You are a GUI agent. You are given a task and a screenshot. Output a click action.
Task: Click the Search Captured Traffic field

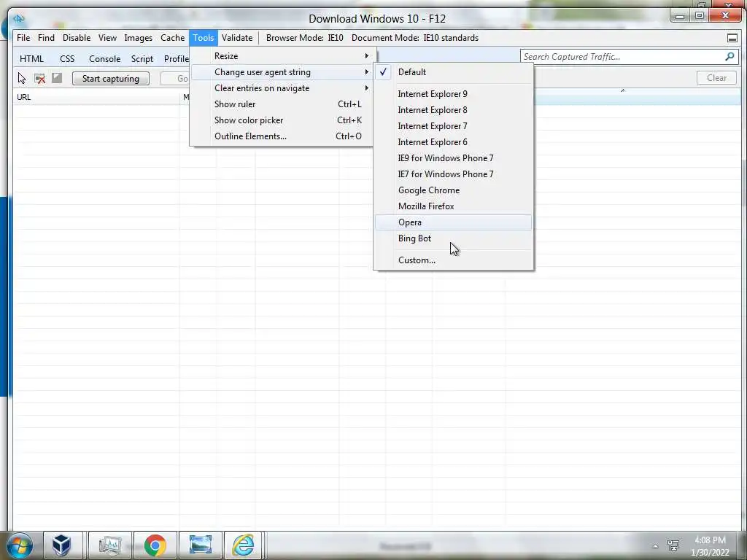pos(622,57)
